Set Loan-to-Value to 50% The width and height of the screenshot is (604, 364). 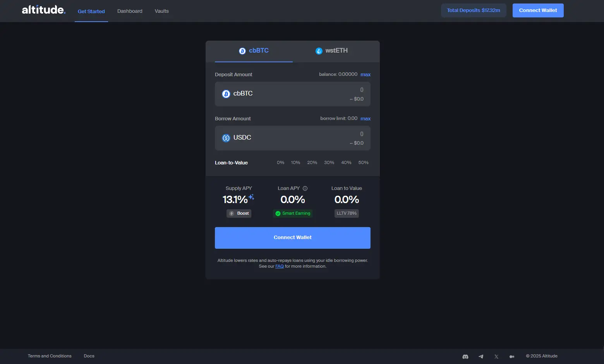pos(363,163)
